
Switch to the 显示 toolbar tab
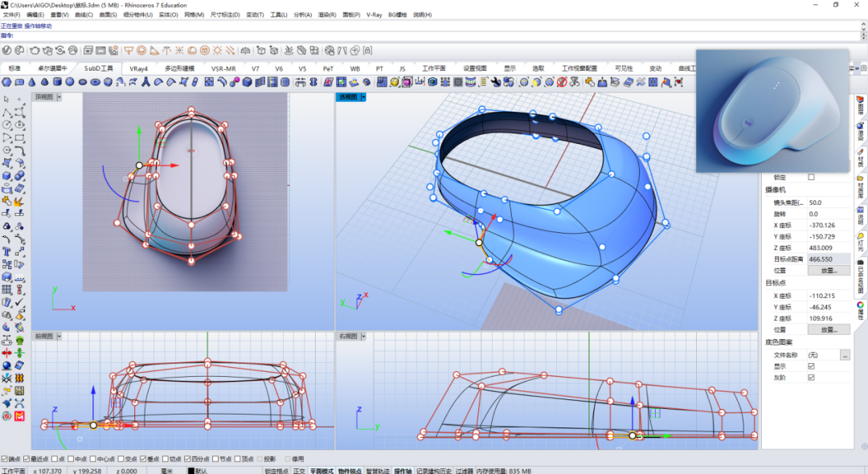pos(510,68)
